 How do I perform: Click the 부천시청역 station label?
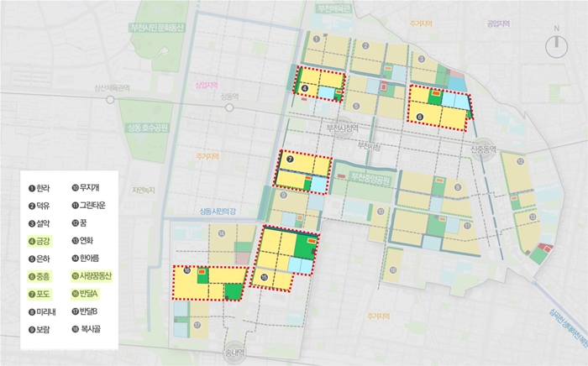pyautogui.click(x=343, y=128)
